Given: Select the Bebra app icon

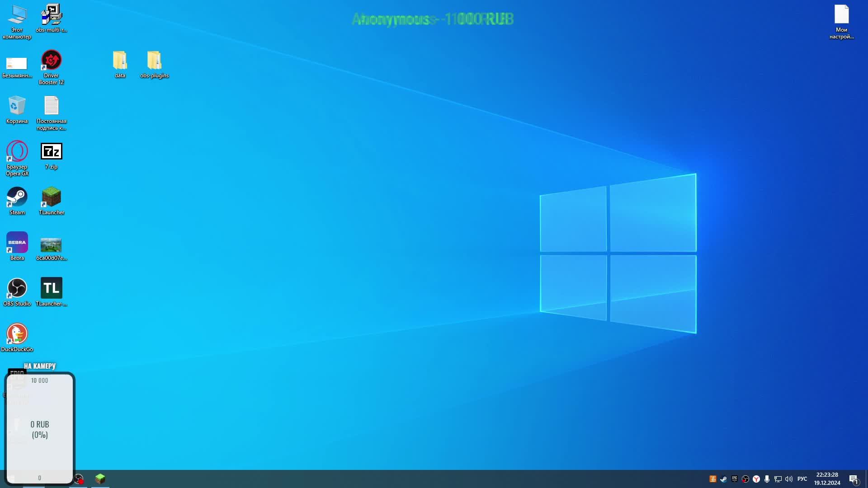Looking at the screenshot, I should (x=17, y=243).
